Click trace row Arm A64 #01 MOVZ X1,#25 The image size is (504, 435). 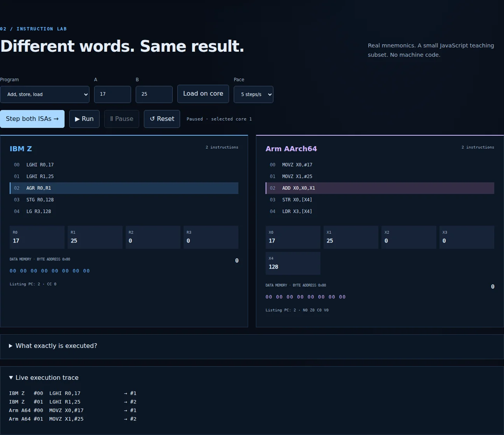73,419
